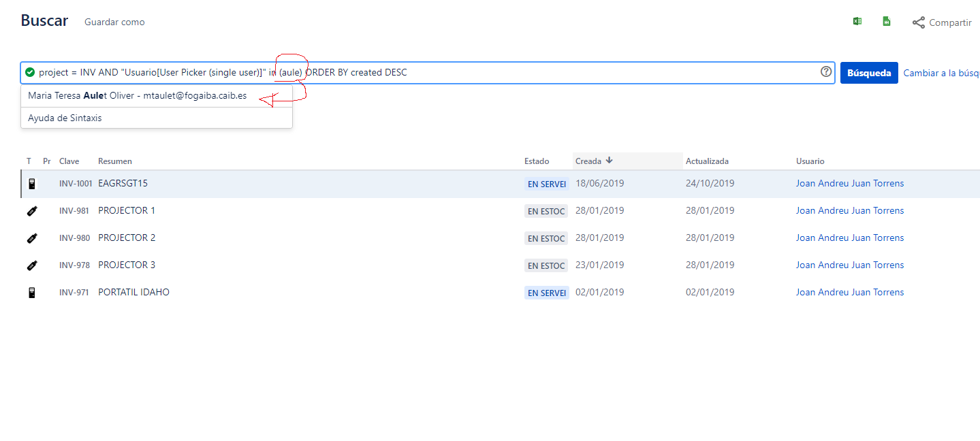Screen dimensions: 980x441
Task: Switch search mode via Cambiar a la búsqueda link
Action: pyautogui.click(x=941, y=73)
